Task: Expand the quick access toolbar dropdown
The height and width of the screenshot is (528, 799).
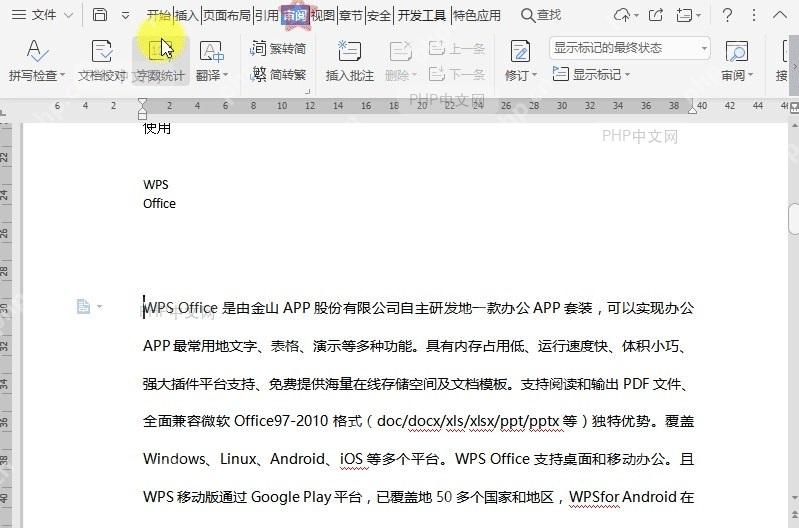Action: point(125,16)
